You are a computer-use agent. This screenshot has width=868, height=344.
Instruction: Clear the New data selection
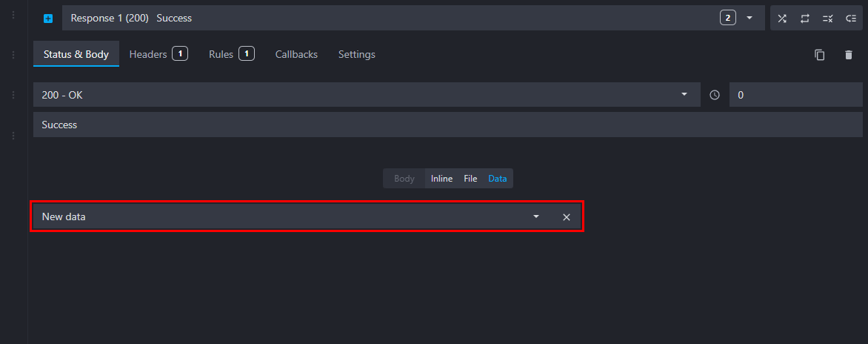pos(566,217)
